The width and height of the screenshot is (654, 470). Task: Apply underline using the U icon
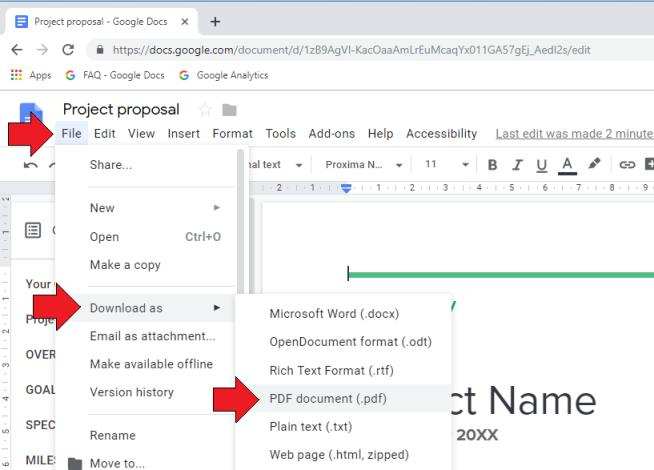click(x=542, y=165)
